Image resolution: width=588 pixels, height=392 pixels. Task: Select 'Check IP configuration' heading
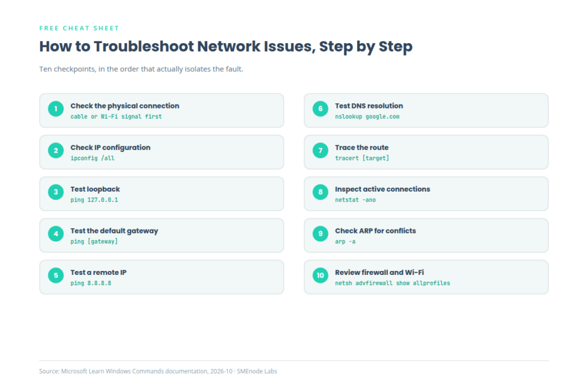(110, 148)
